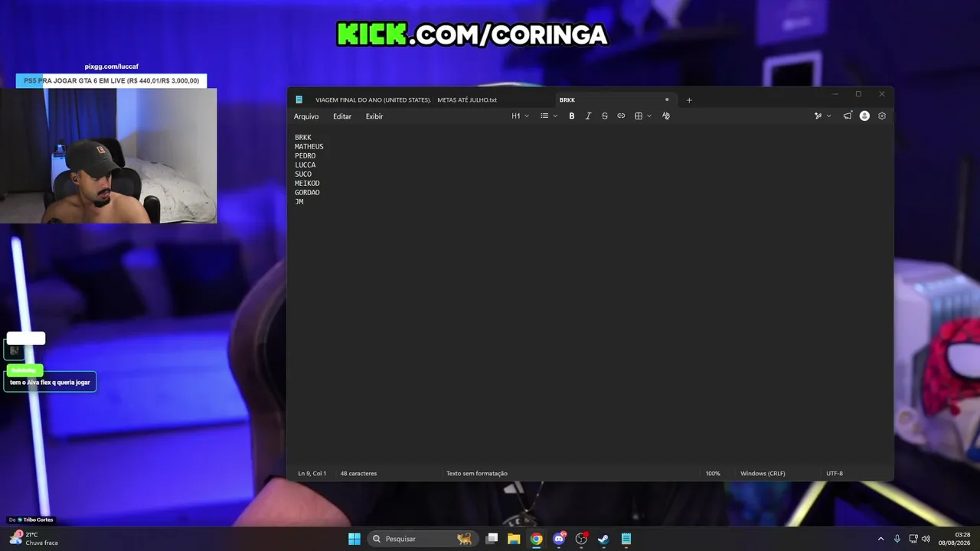Click the UTF-8 encoding indicator

point(835,474)
